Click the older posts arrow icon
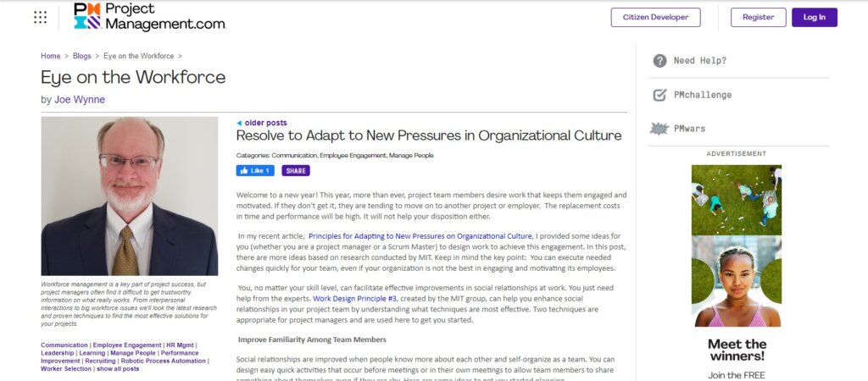 [239, 124]
